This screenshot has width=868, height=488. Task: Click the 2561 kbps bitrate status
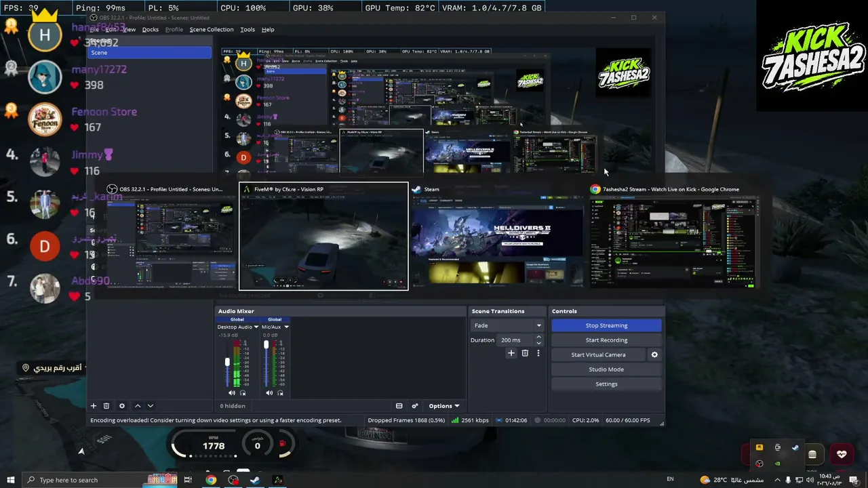point(470,420)
